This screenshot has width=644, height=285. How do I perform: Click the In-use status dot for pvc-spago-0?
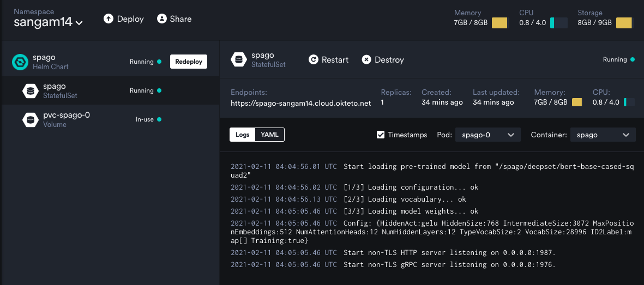159,119
